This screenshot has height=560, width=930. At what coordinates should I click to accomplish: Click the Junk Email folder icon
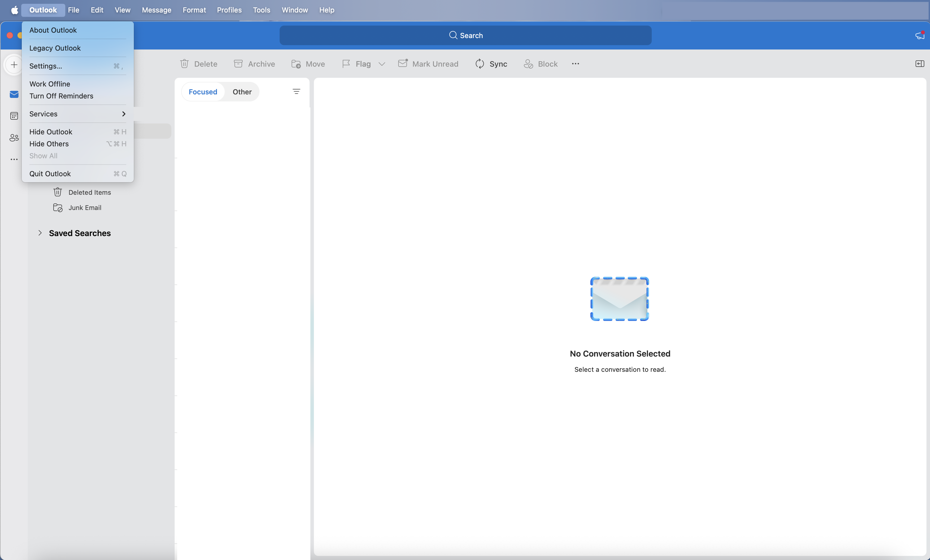click(x=58, y=208)
